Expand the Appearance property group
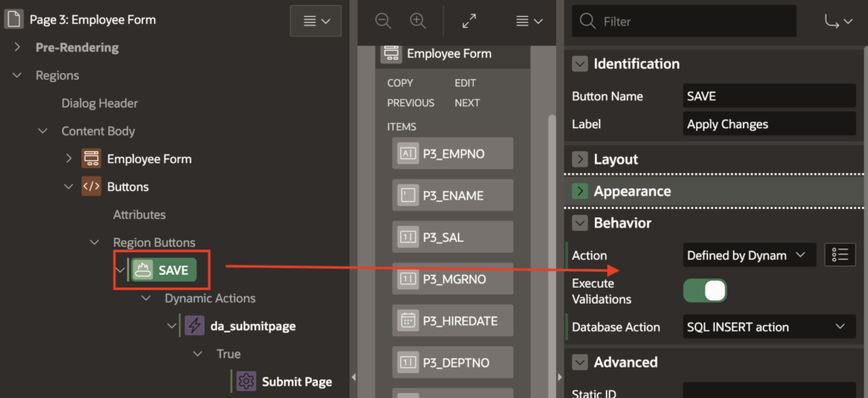Viewport: 868px width, 398px height. [x=580, y=191]
